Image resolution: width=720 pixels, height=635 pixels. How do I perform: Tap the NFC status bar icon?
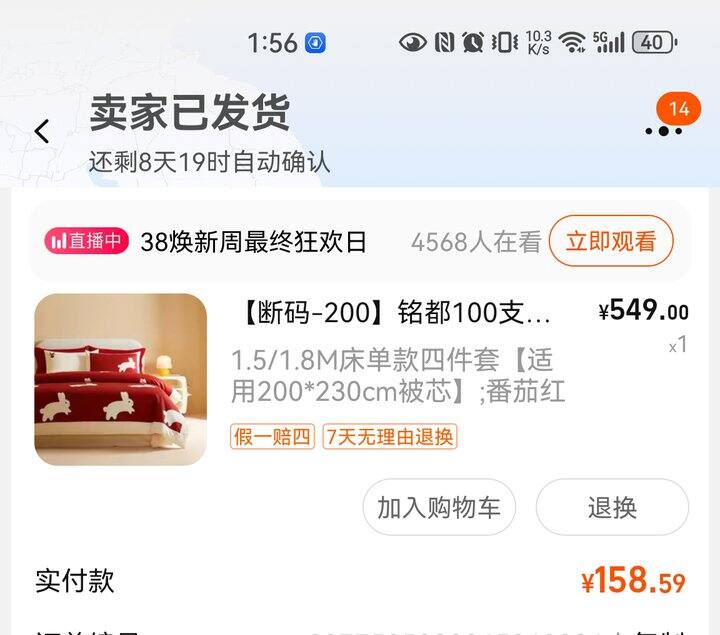coord(444,43)
